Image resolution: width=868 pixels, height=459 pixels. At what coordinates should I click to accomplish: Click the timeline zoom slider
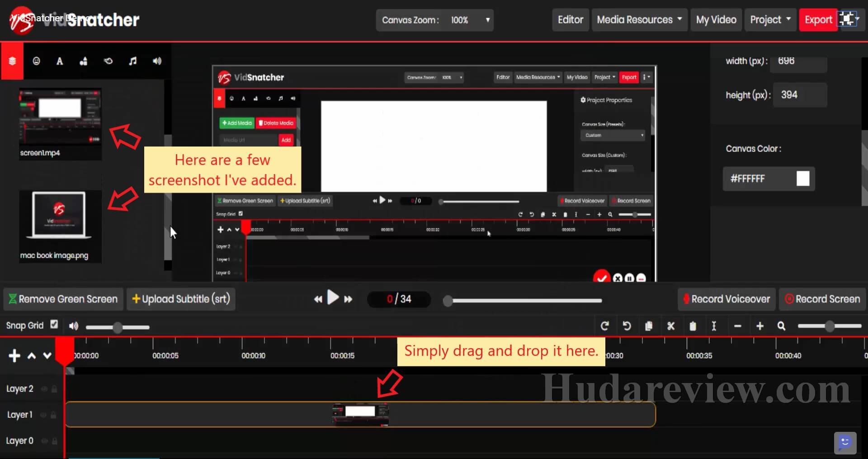830,326
